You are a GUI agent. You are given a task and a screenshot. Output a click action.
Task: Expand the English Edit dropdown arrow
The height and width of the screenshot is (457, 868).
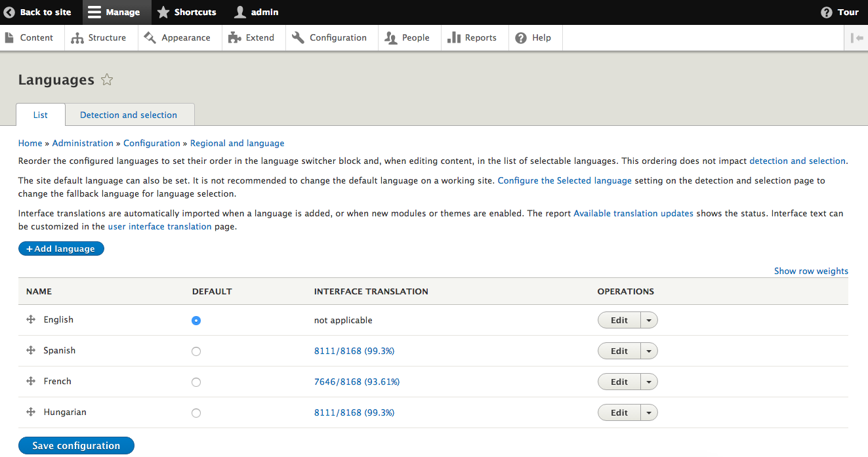tap(649, 321)
